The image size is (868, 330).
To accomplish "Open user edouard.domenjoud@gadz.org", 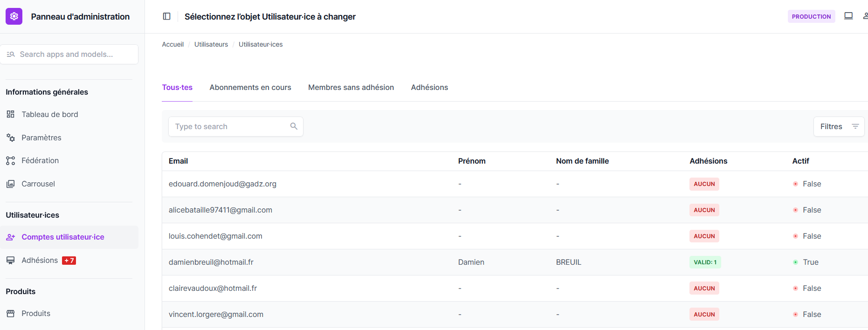I will [x=222, y=184].
